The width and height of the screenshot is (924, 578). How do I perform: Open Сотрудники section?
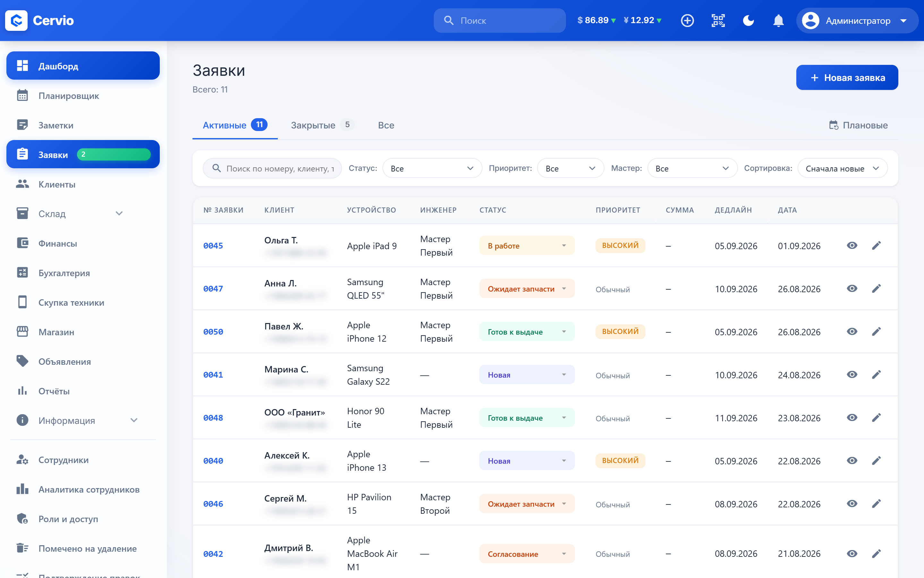83,460
